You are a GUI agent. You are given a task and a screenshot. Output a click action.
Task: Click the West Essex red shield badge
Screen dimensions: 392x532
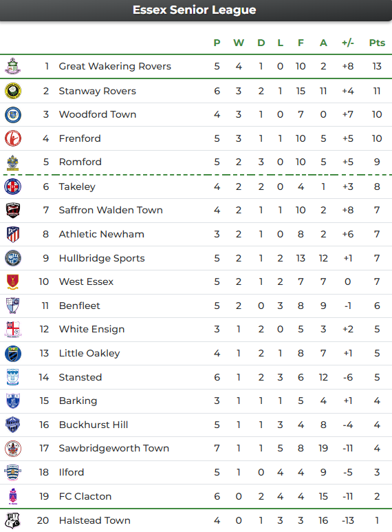coord(13,282)
